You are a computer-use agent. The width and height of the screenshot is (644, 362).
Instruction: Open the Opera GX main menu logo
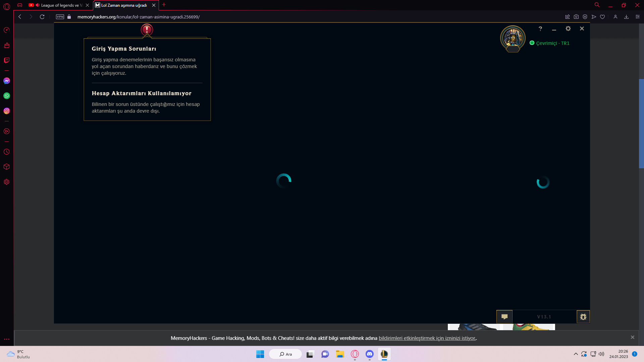pyautogui.click(x=7, y=6)
